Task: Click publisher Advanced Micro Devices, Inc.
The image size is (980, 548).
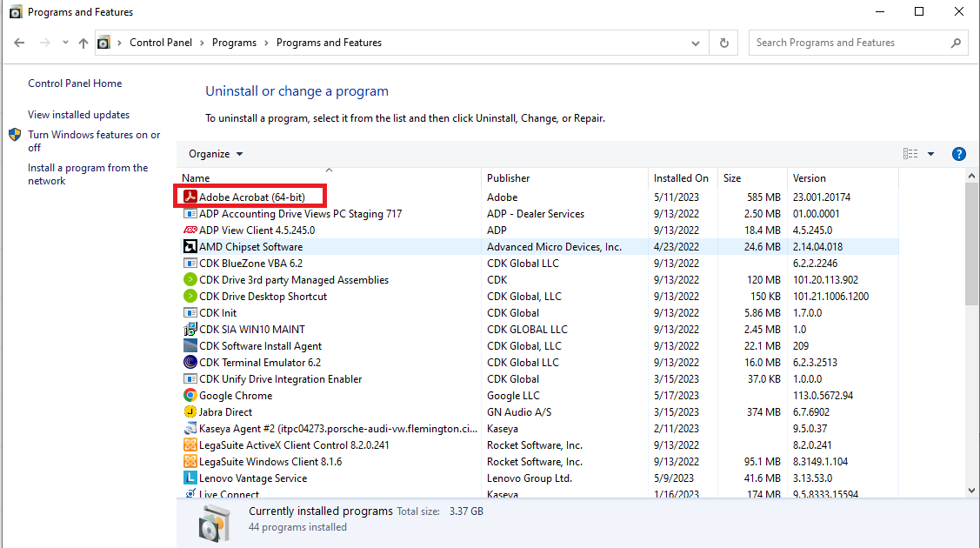Action: [555, 247]
